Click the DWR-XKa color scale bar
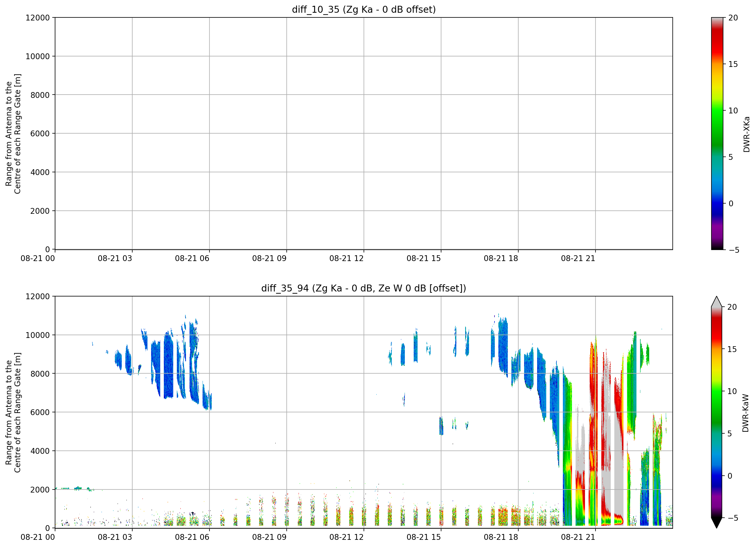 click(717, 133)
